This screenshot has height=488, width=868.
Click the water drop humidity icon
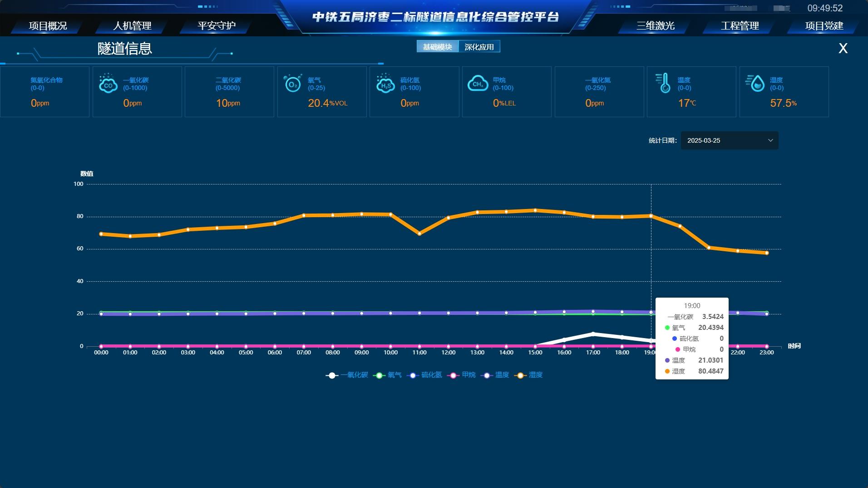[x=755, y=84]
